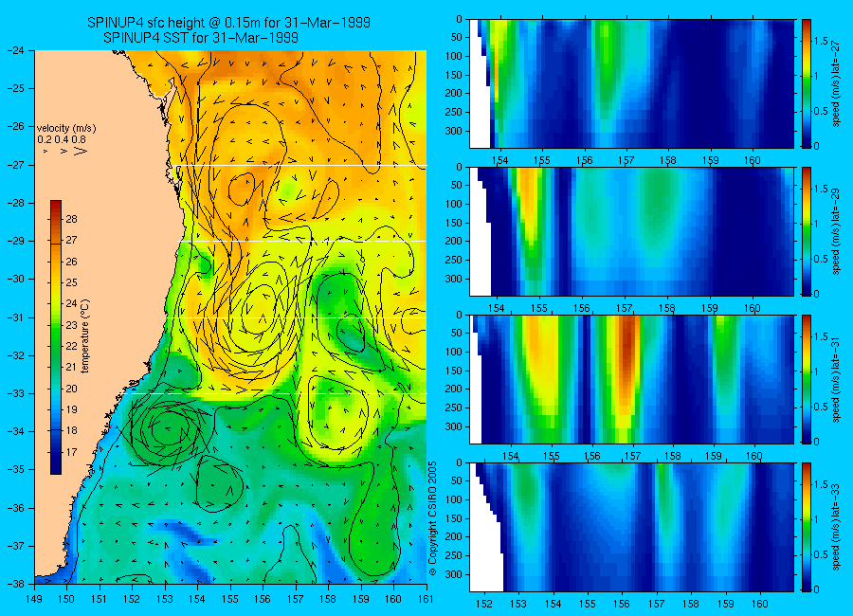This screenshot has width=853, height=616.
Task: Select the 'speed (m/s) lat=-29' label
Action: [x=836, y=233]
